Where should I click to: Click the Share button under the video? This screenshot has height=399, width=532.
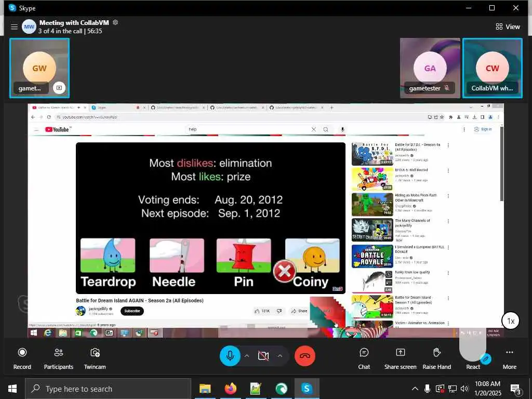point(299,311)
